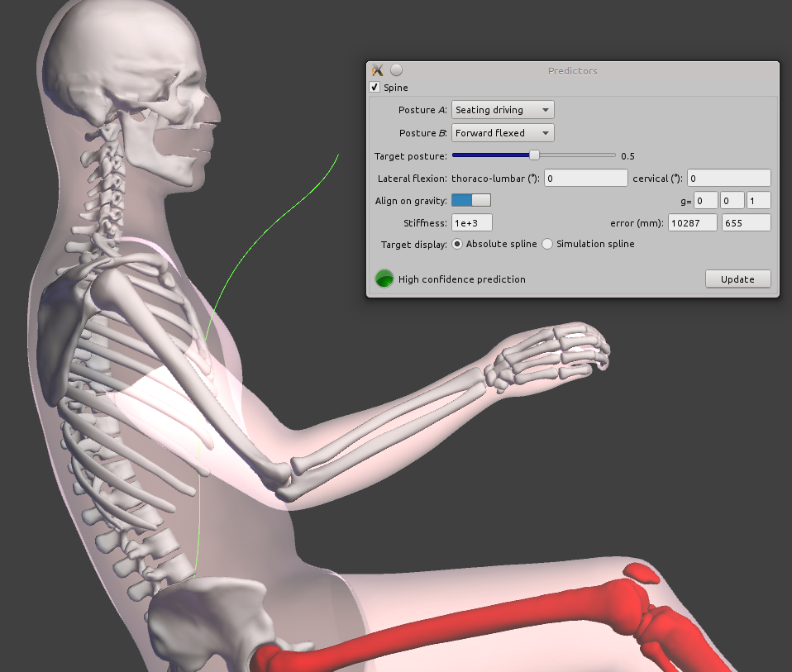Viewport: 792px width, 672px height.
Task: Select the Simulation spline radio button
Action: pyautogui.click(x=547, y=244)
